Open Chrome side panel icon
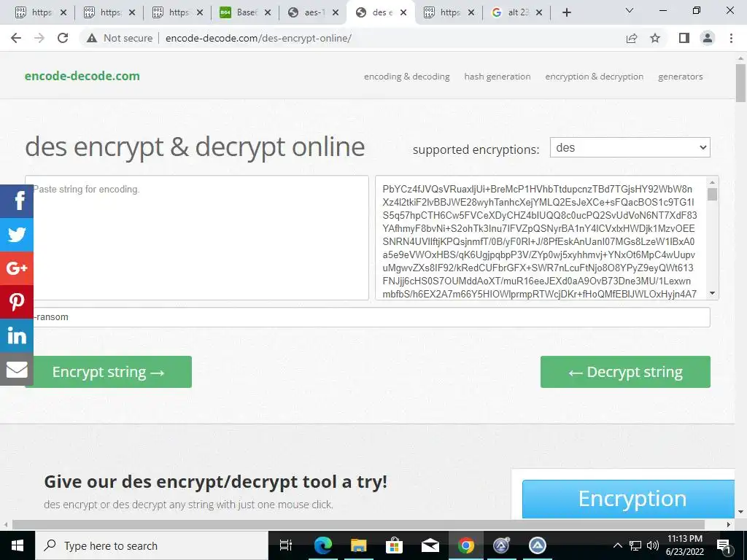The height and width of the screenshot is (560, 747). coord(684,38)
